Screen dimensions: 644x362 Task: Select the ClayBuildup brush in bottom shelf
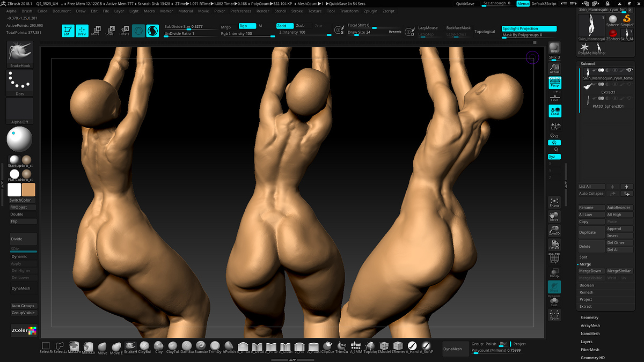coord(145,348)
